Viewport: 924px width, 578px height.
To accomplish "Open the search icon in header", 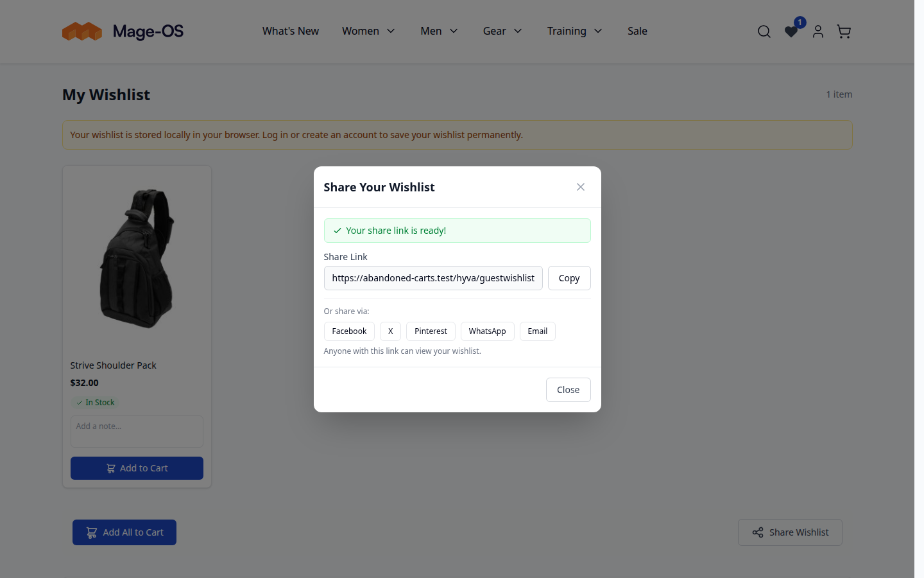I will pyautogui.click(x=764, y=31).
